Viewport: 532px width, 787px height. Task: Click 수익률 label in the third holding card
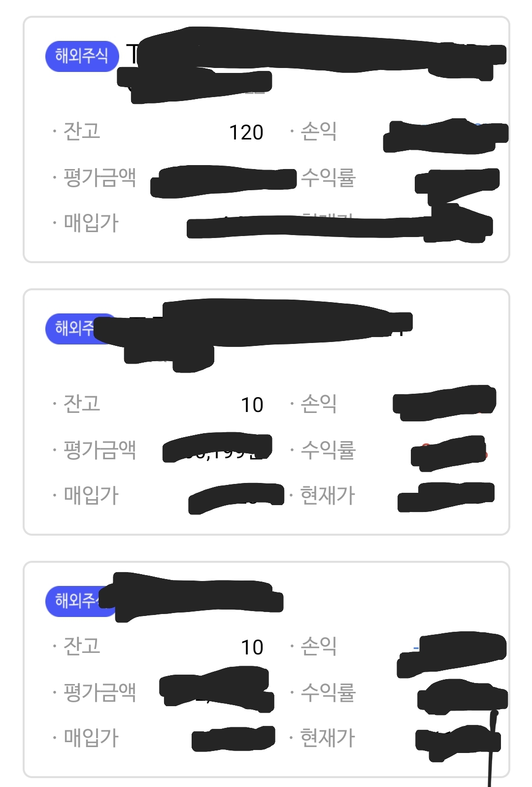(x=328, y=692)
